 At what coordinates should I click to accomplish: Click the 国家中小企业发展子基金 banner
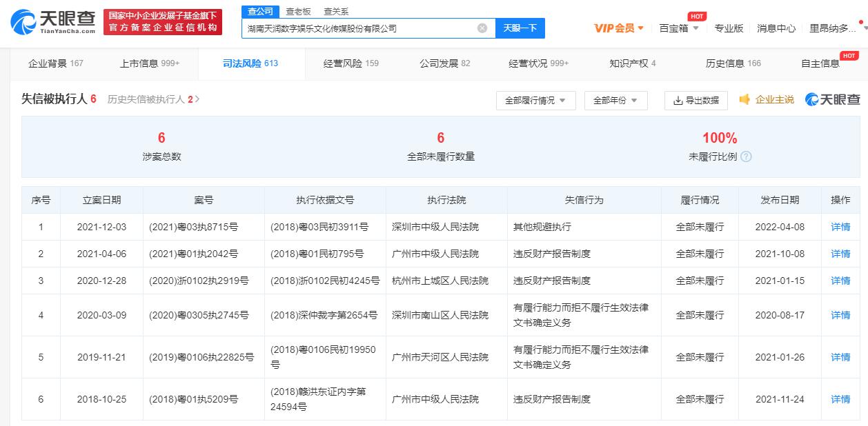click(162, 22)
